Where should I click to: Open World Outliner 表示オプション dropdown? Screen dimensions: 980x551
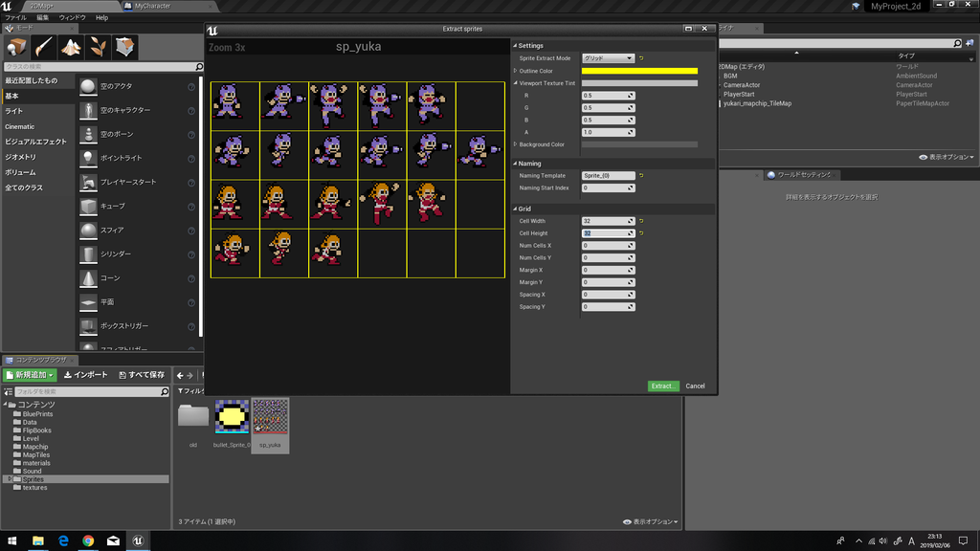(x=947, y=157)
